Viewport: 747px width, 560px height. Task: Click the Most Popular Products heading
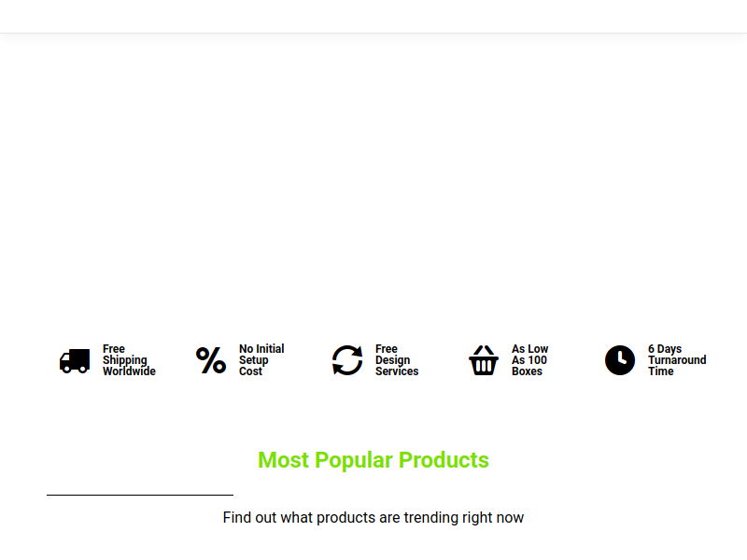pos(373,460)
